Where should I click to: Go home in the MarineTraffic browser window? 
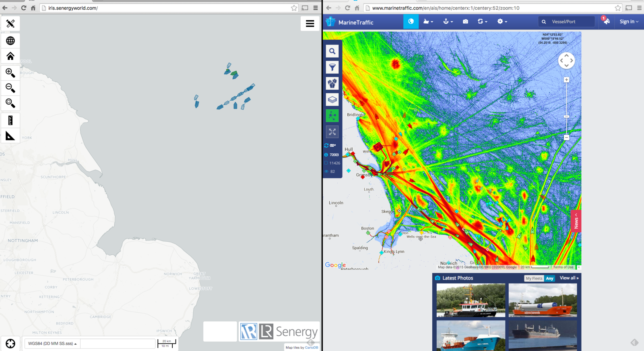[x=357, y=8]
